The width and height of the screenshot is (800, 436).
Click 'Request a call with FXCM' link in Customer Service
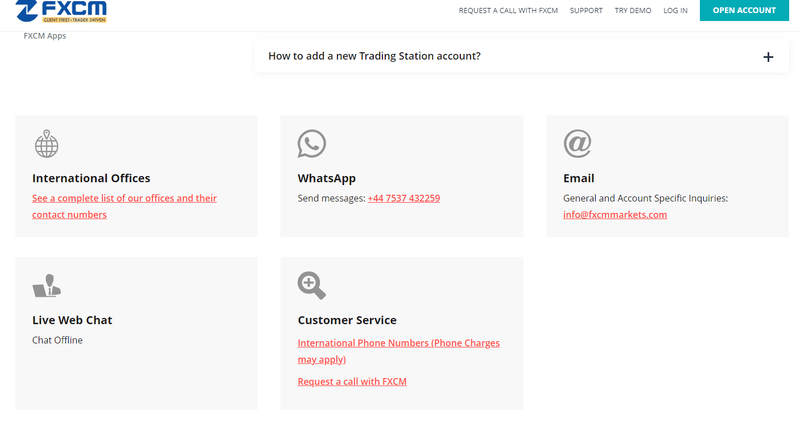click(x=352, y=382)
